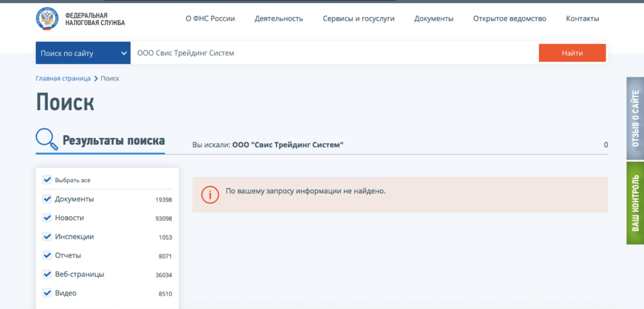Open the Сервисы и госуслуги menu
Viewport: 644px width, 309px height.
(x=358, y=18)
